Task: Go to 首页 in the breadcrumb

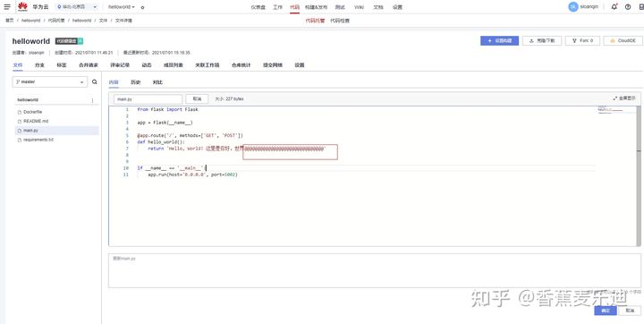Action: pyautogui.click(x=9, y=21)
